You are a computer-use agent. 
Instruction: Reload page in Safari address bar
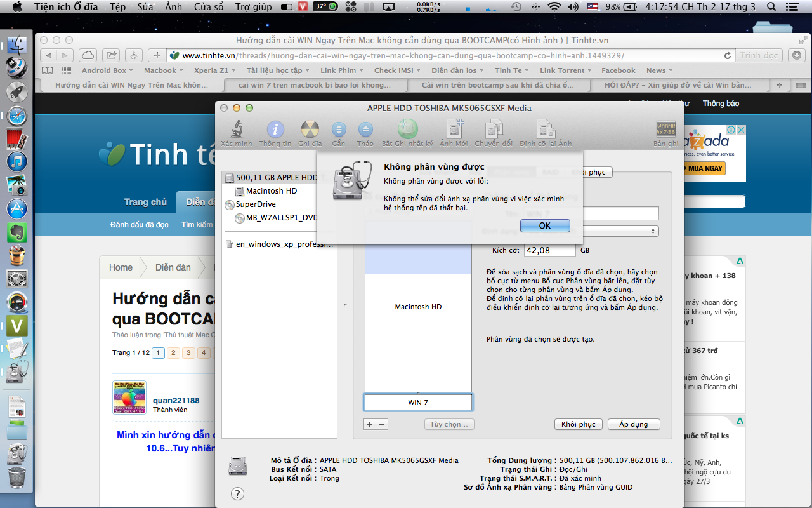(x=727, y=55)
